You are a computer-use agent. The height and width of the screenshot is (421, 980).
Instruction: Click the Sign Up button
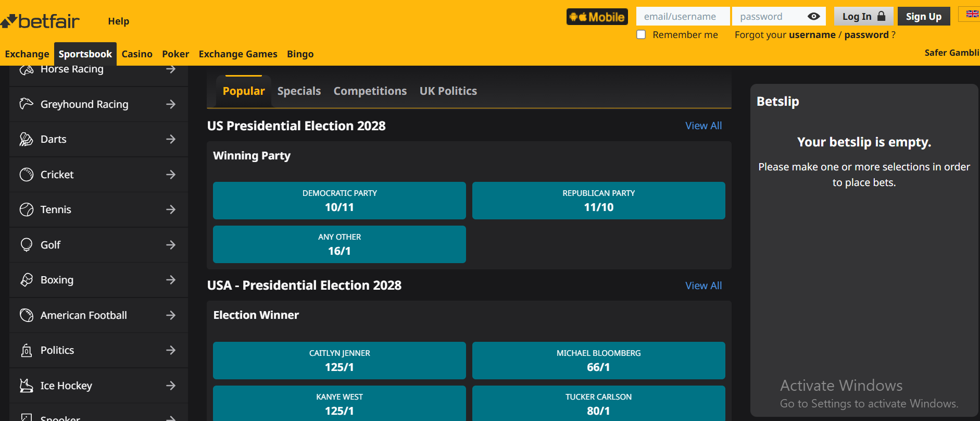[924, 17]
